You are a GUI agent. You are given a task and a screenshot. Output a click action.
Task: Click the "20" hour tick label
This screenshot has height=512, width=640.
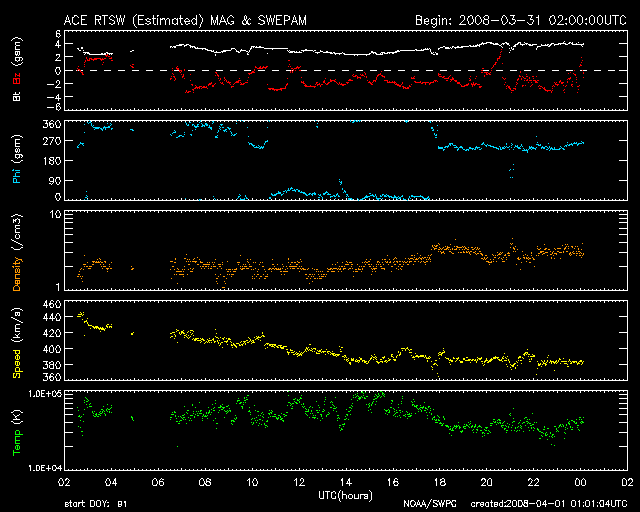click(x=487, y=482)
